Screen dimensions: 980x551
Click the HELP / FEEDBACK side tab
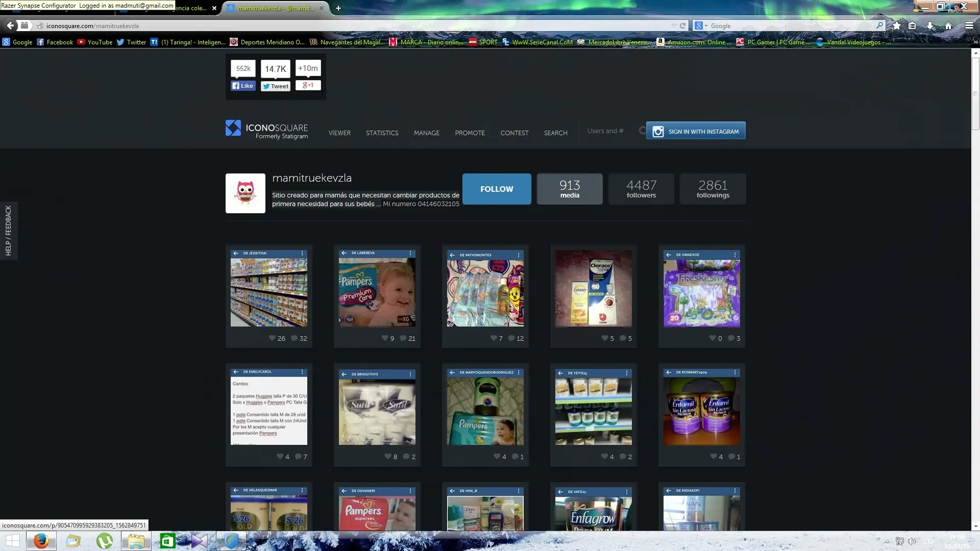[x=8, y=231]
